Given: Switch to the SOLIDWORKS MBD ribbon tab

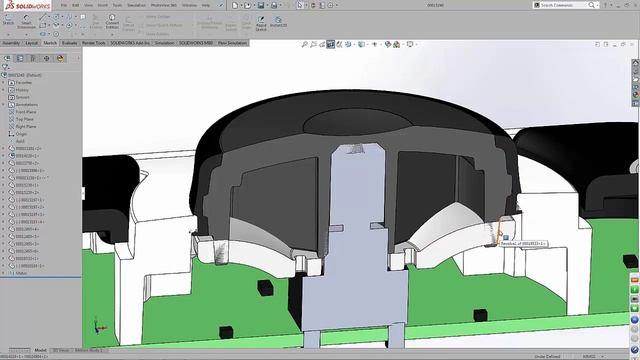Looking at the screenshot, I should 196,43.
